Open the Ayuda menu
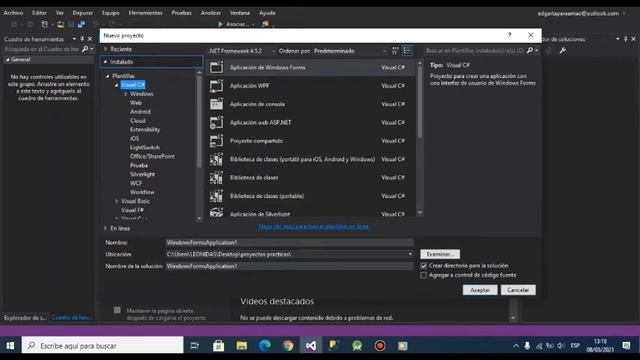The height and width of the screenshot is (360, 640). 267,13
